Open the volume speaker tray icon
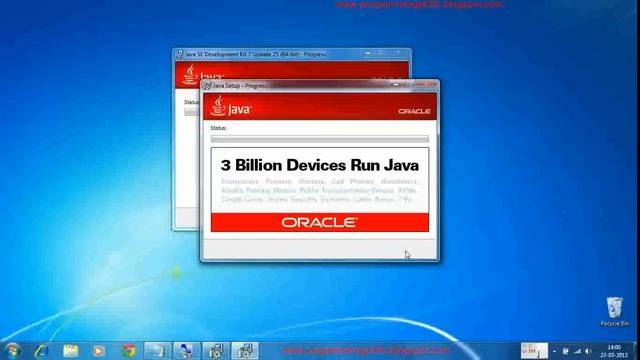 (x=588, y=351)
